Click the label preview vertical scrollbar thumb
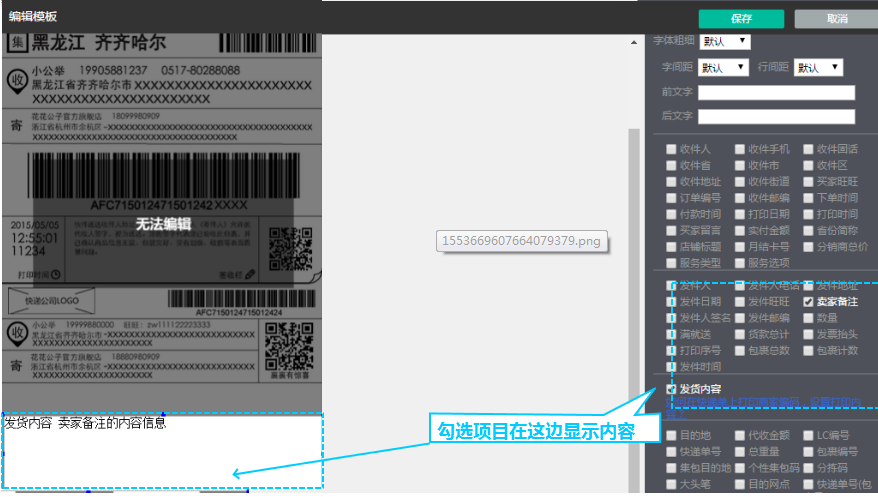This screenshot has height=497, width=878. click(x=634, y=311)
